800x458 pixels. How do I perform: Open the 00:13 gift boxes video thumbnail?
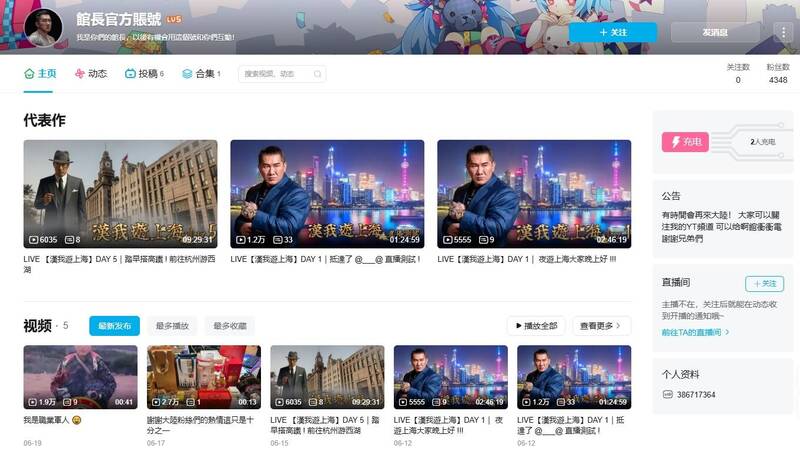204,377
